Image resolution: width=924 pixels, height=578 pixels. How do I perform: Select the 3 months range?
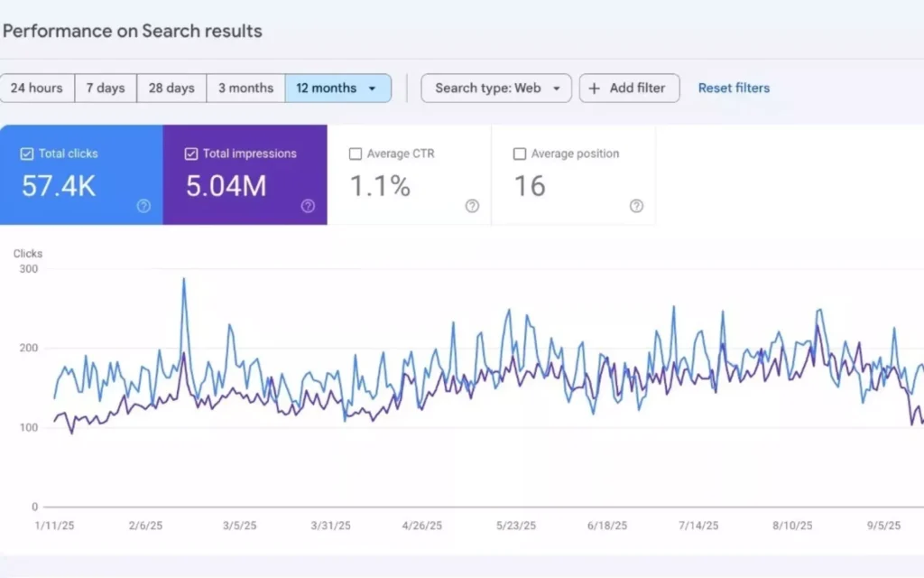point(245,89)
